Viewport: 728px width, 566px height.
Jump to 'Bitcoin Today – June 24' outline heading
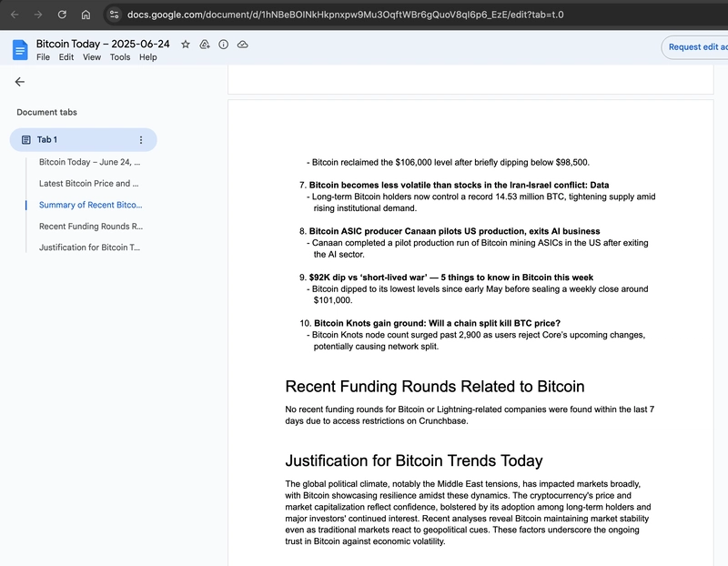pos(89,162)
